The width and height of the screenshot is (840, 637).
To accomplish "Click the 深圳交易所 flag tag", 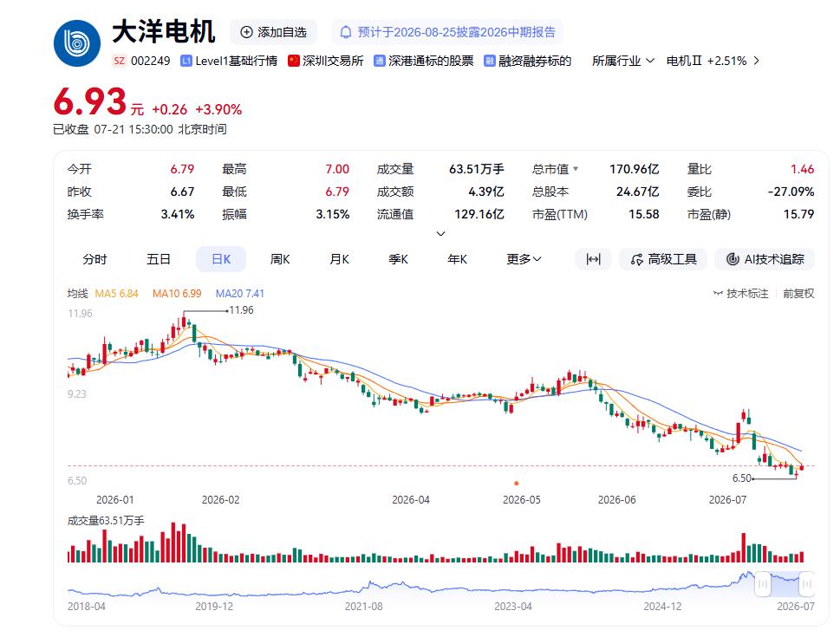I will click(x=326, y=61).
